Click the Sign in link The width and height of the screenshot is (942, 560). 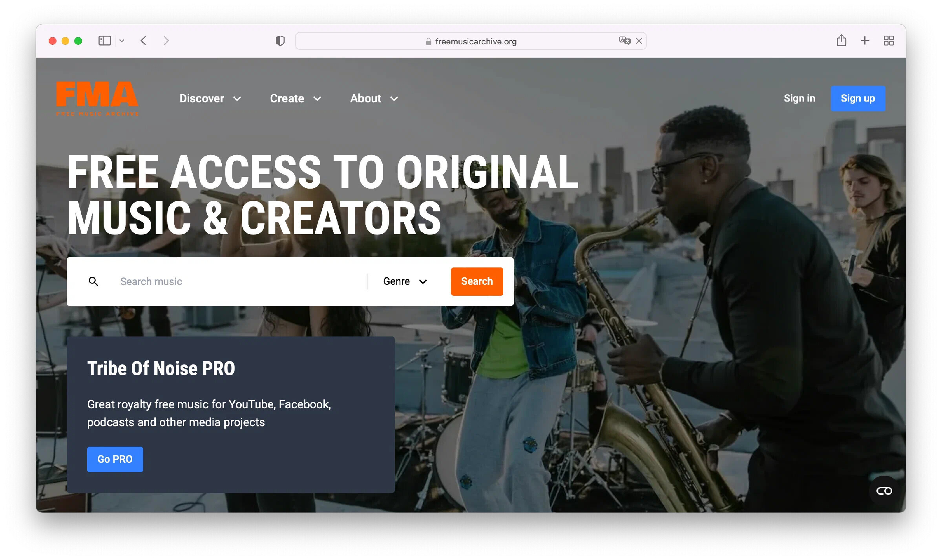pos(799,98)
